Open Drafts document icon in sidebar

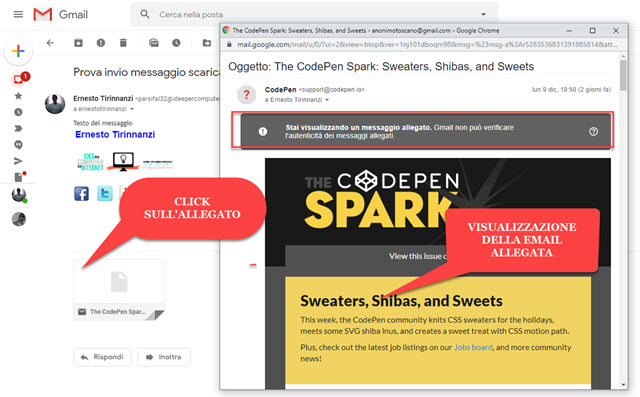[x=19, y=177]
